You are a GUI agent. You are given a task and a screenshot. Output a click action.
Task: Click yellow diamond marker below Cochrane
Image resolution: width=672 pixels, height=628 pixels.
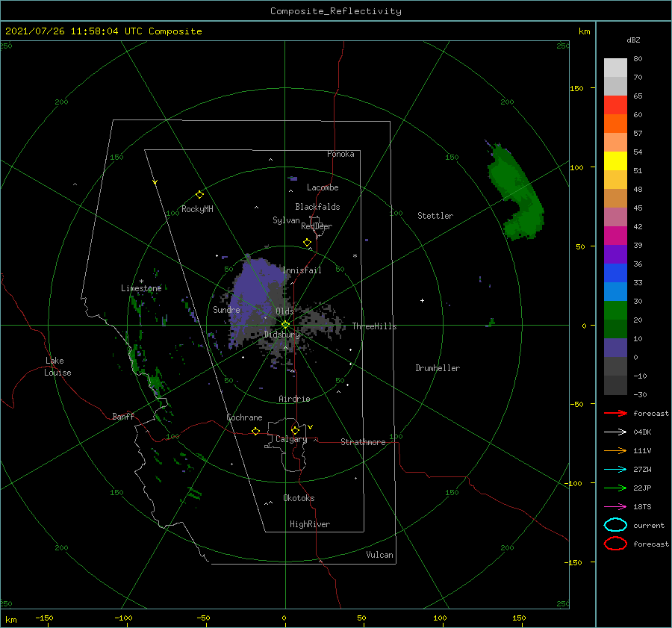point(255,431)
